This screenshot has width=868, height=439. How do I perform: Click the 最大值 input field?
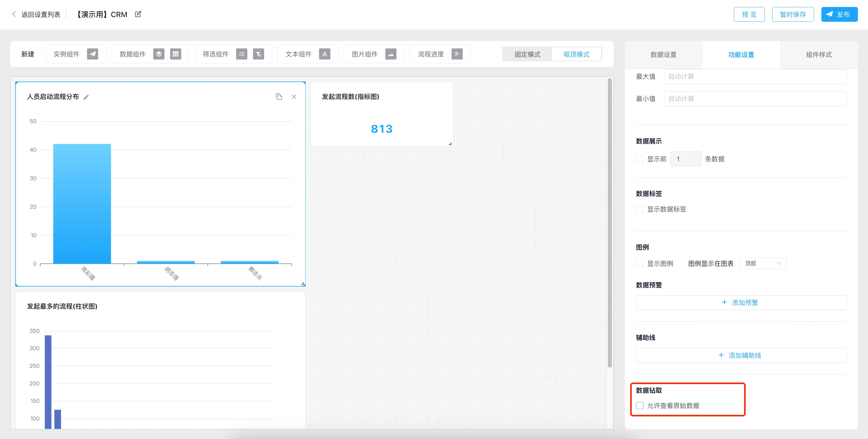point(755,76)
